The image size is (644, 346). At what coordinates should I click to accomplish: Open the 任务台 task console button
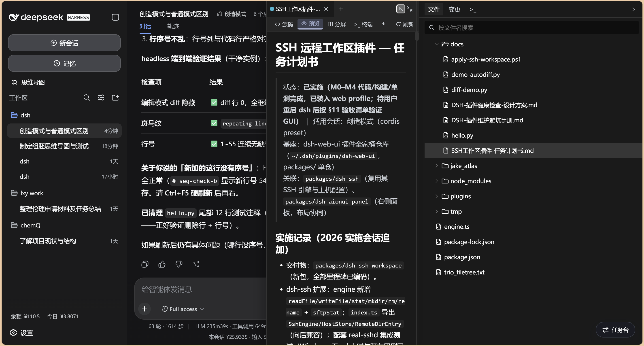616,330
